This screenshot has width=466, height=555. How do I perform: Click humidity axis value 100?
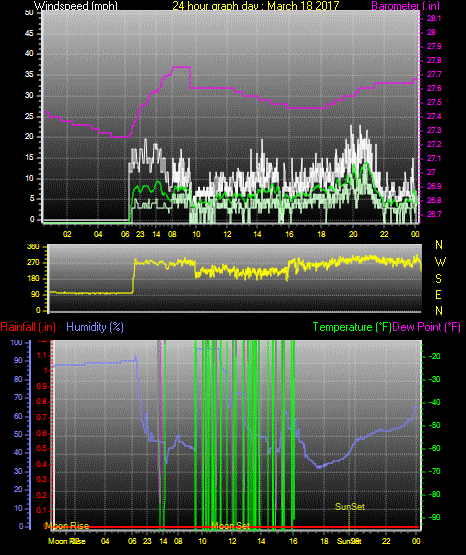pyautogui.click(x=17, y=342)
